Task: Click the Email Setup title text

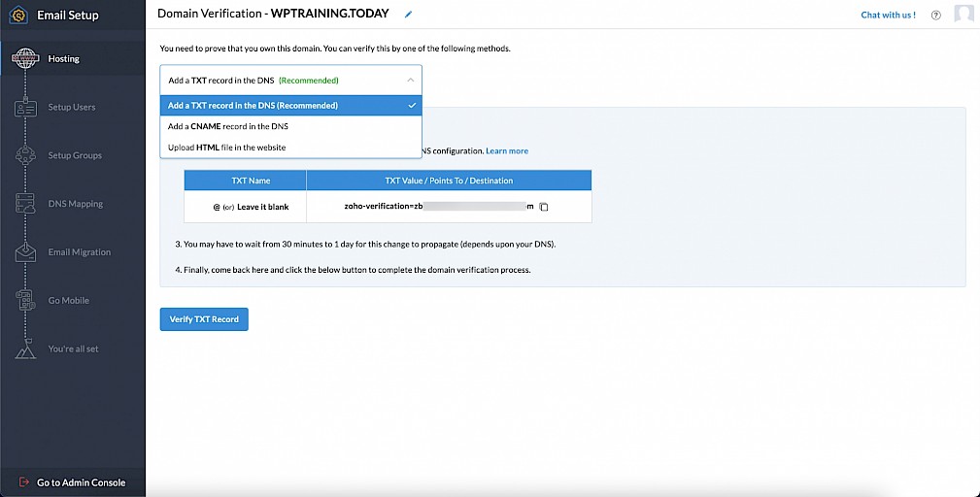Action: (x=67, y=16)
